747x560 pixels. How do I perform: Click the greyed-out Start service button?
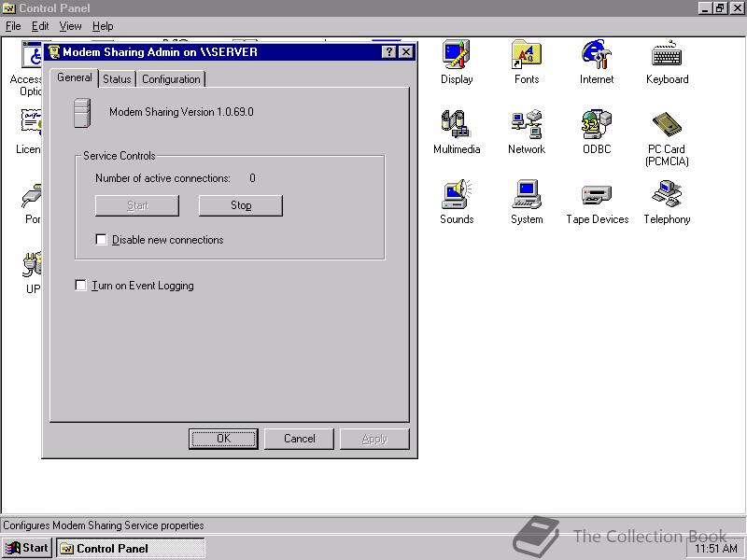coord(137,205)
